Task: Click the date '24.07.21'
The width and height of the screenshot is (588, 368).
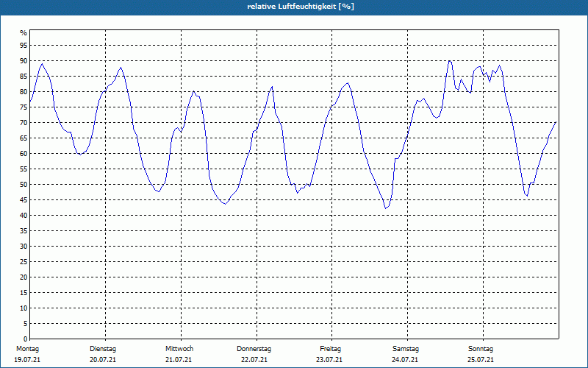Action: pyautogui.click(x=405, y=360)
